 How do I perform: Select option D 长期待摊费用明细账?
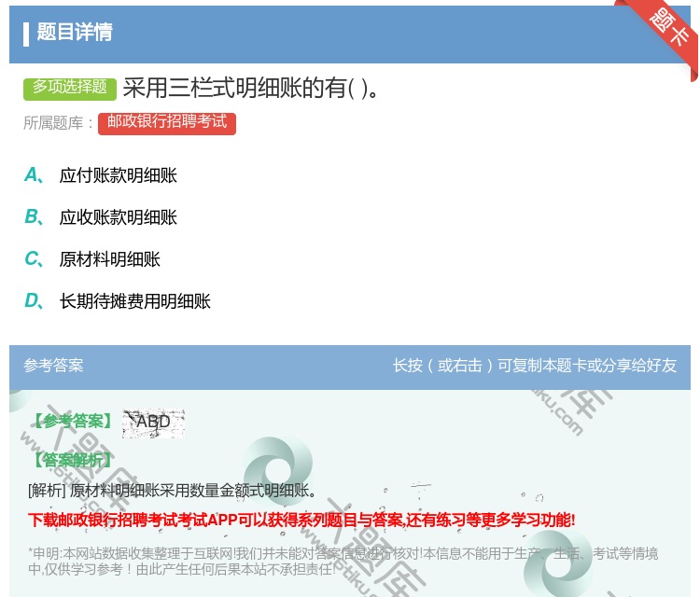(x=134, y=301)
